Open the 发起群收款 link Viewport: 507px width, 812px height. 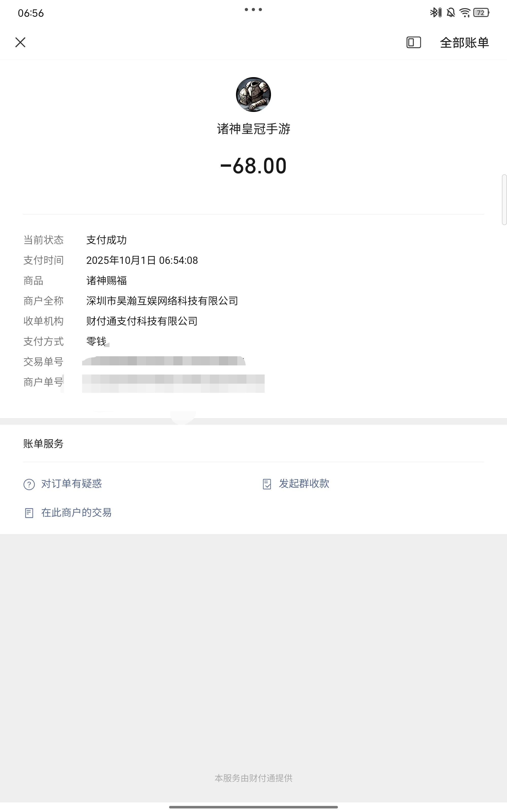click(x=304, y=483)
